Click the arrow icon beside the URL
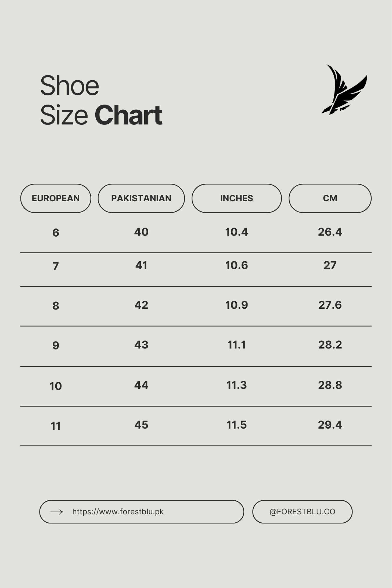This screenshot has width=392, height=588. [57, 512]
